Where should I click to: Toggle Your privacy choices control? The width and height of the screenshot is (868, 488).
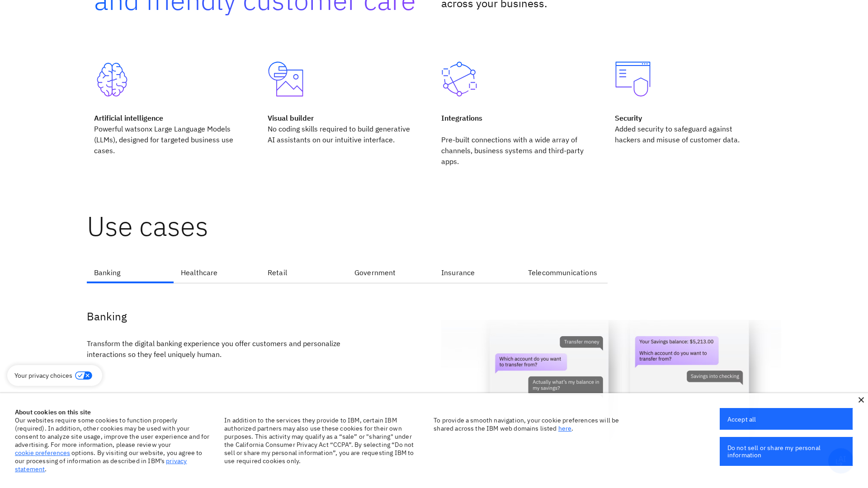click(83, 375)
